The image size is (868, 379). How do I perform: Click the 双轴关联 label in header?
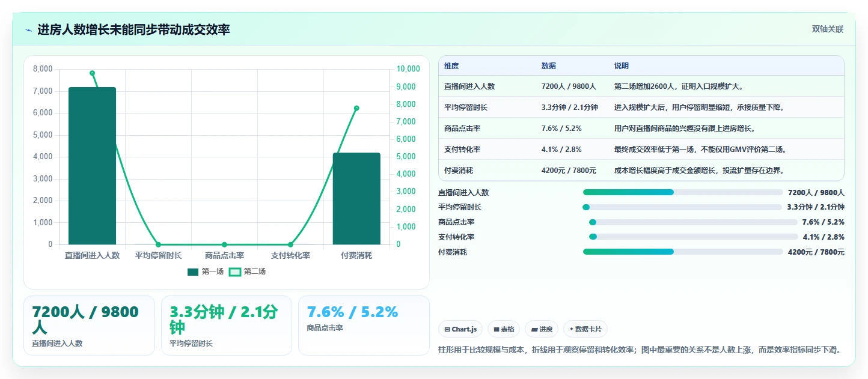828,29
